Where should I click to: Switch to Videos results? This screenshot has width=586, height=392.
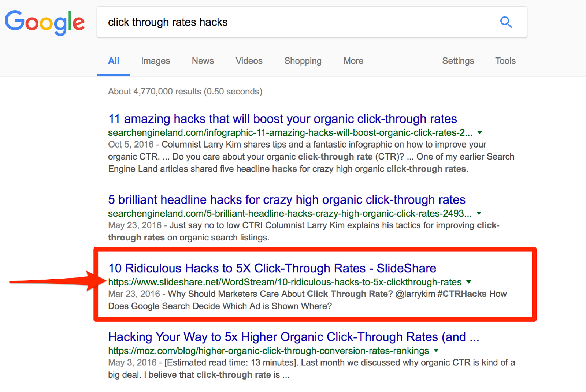point(249,61)
